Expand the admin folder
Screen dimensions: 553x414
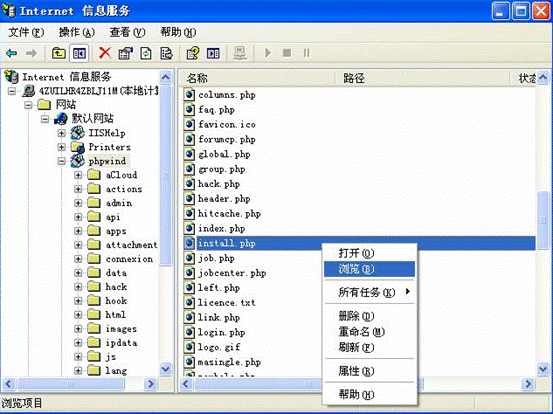coord(78,203)
